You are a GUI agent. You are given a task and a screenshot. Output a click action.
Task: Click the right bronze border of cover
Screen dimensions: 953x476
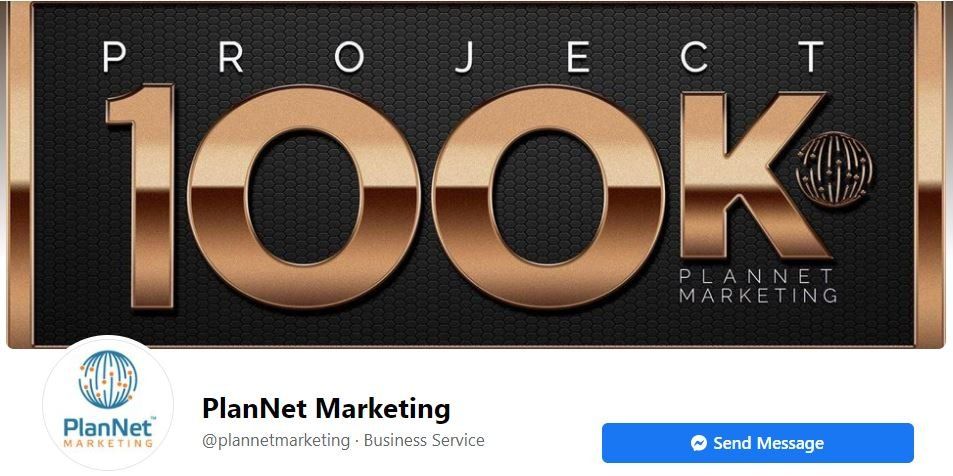coord(931,174)
